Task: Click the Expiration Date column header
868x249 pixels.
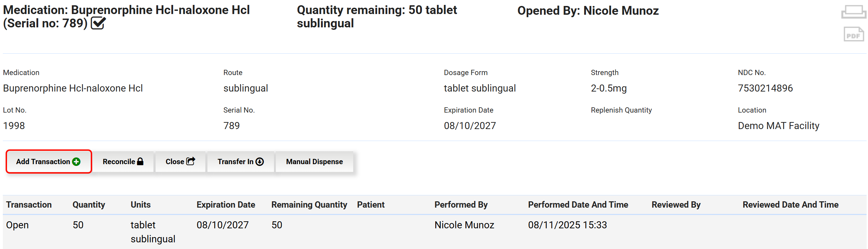Action: [x=226, y=205]
